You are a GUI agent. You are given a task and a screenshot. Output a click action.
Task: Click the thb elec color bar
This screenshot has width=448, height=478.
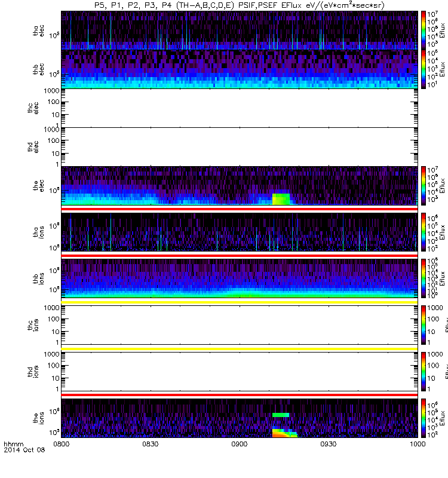[424, 69]
